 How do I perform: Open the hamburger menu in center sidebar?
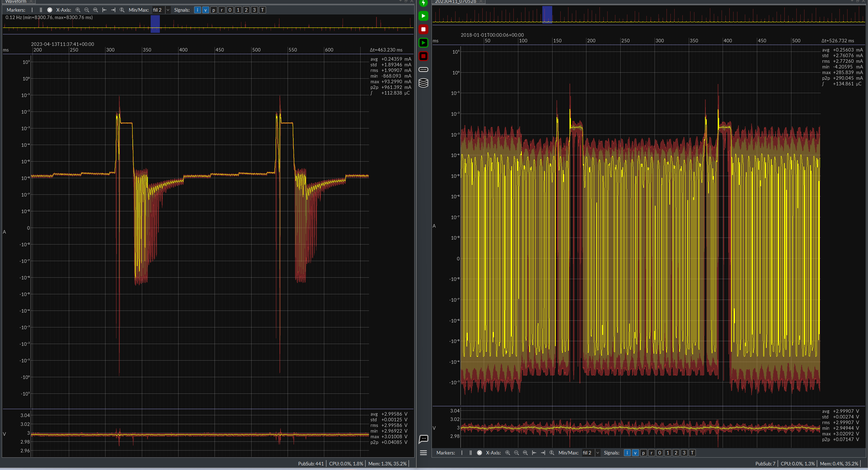(423, 453)
